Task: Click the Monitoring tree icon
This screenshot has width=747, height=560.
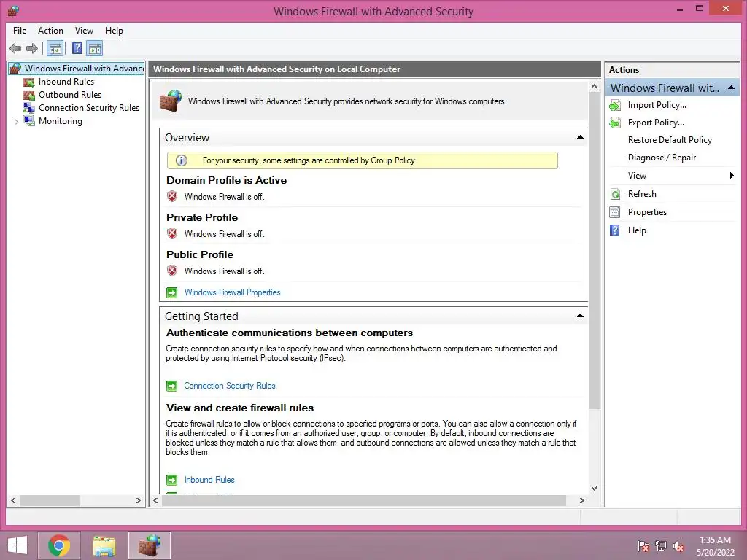Action: pyautogui.click(x=29, y=121)
